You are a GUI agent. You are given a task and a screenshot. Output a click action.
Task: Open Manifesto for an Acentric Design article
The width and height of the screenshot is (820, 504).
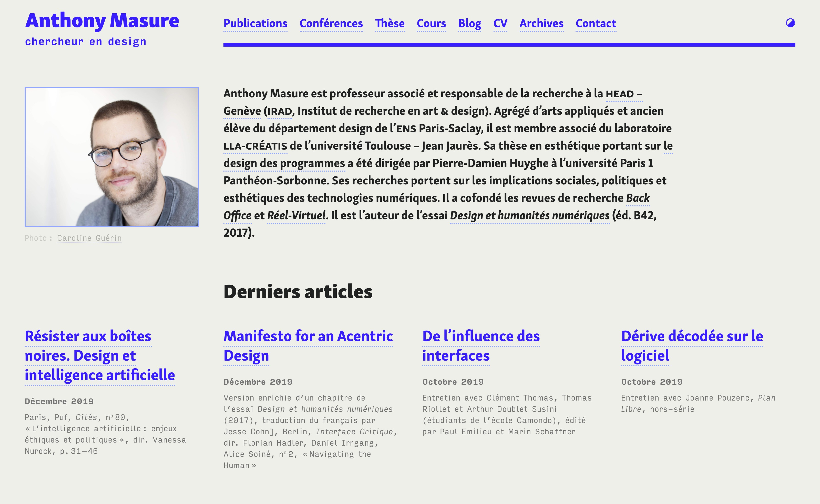point(308,336)
